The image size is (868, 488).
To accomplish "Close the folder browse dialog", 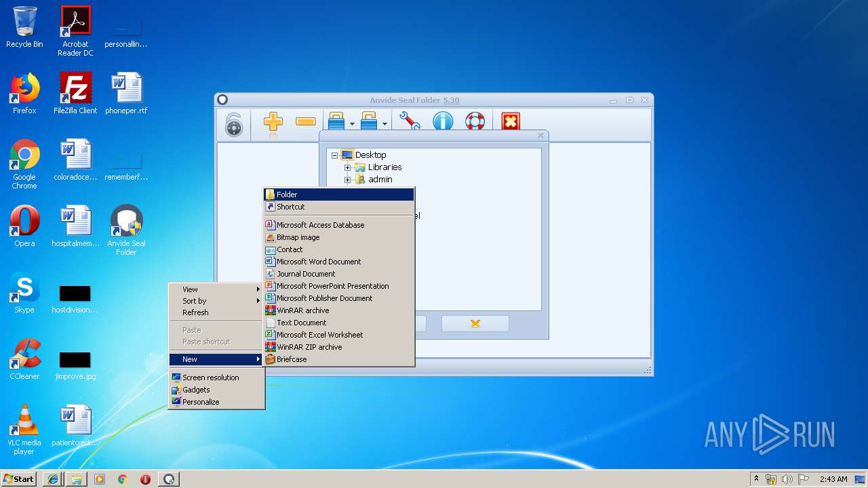I will [540, 136].
